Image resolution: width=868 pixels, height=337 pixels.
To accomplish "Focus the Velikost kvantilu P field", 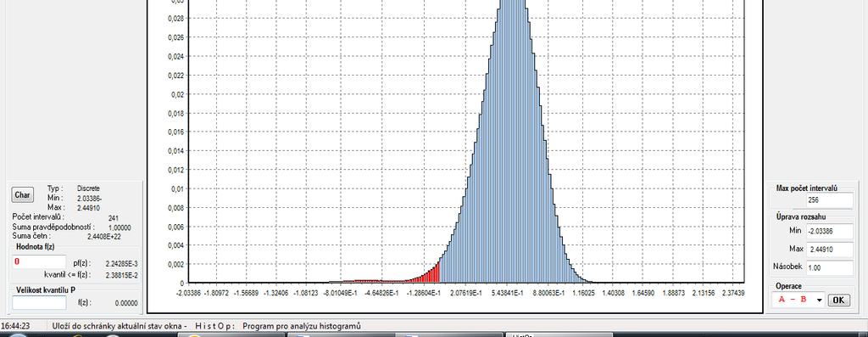I will point(39,303).
